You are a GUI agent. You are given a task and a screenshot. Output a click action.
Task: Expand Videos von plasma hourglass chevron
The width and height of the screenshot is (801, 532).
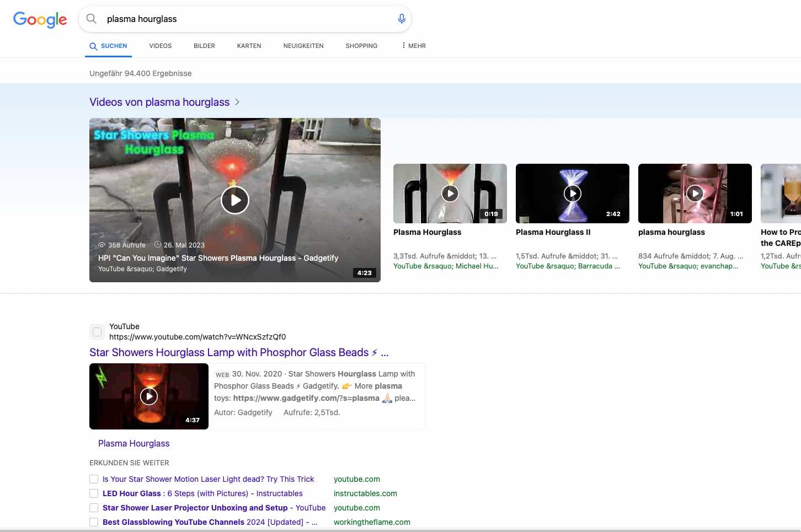237,102
